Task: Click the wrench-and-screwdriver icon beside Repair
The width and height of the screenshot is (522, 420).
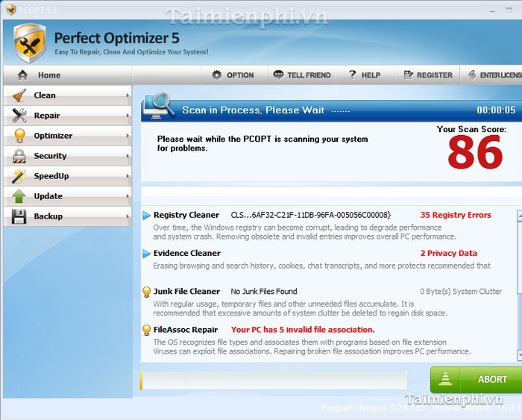Action: [x=19, y=115]
